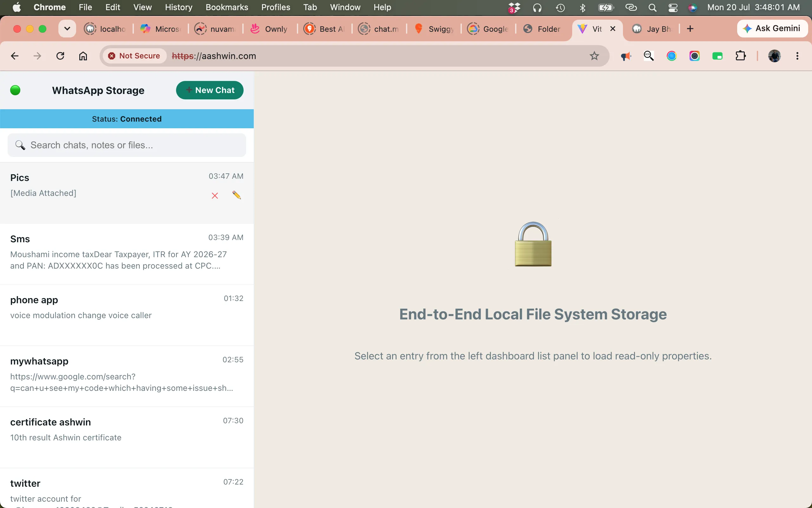Open a new browser tab with plus

(690, 29)
